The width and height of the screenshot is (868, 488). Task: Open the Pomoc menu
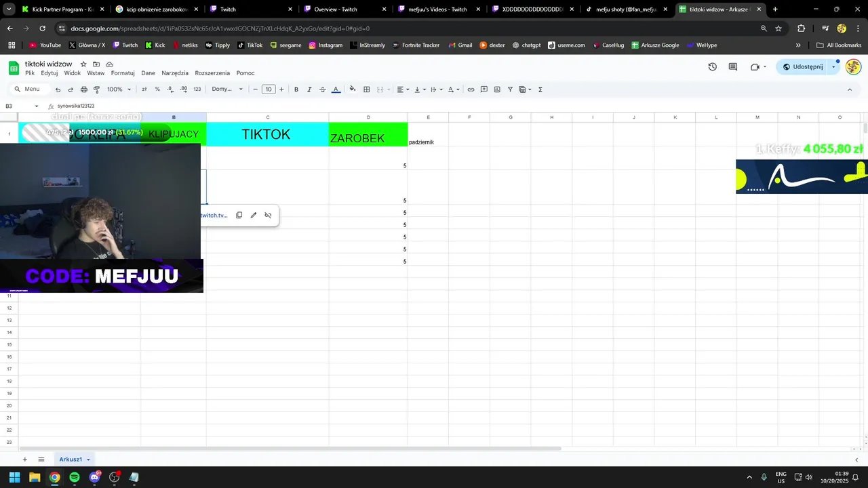point(245,73)
